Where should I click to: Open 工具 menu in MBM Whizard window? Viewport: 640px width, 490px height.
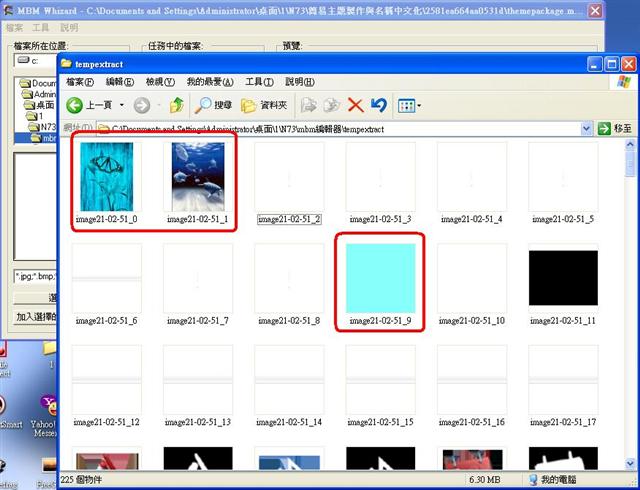tap(40, 28)
